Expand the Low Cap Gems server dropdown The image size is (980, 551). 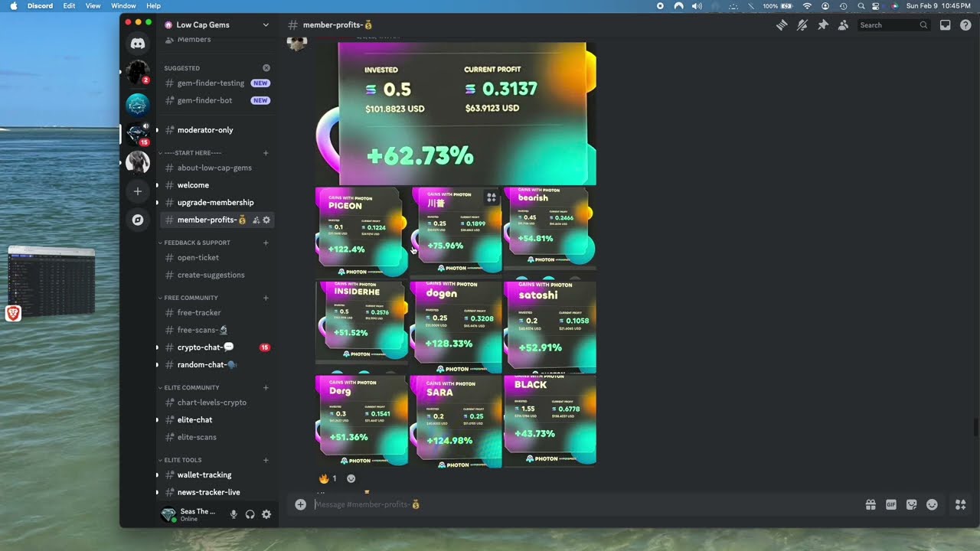[266, 24]
